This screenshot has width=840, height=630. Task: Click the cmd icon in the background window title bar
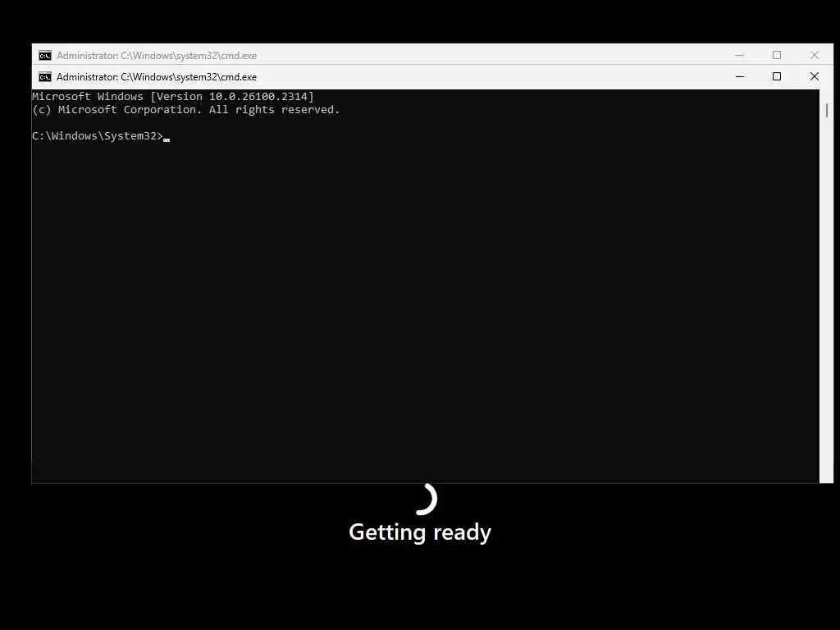click(x=45, y=56)
